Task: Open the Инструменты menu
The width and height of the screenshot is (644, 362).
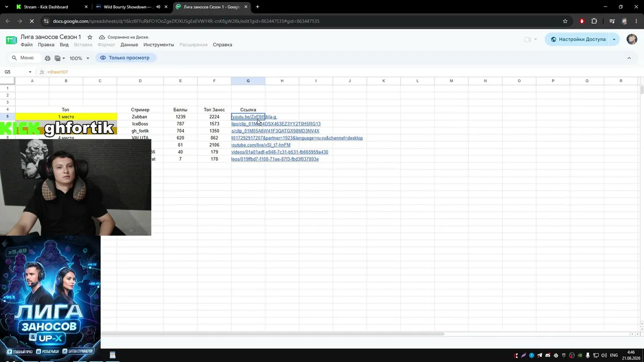Action: (x=158, y=45)
